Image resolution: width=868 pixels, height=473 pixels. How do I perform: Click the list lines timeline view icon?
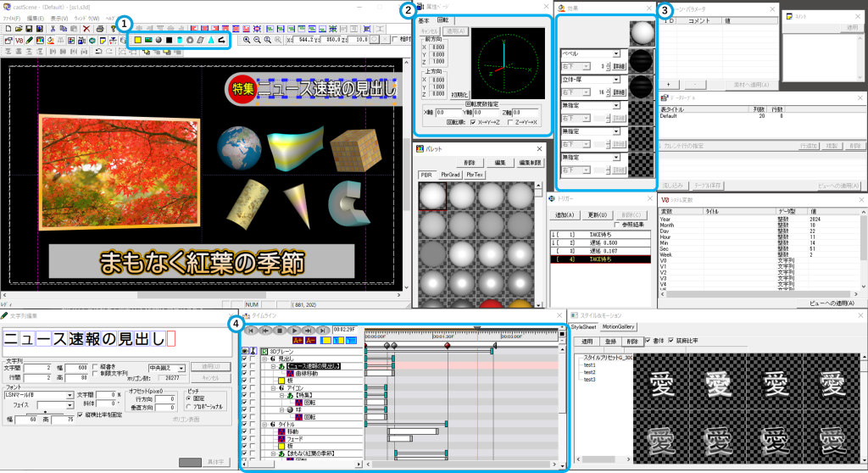tap(351, 340)
